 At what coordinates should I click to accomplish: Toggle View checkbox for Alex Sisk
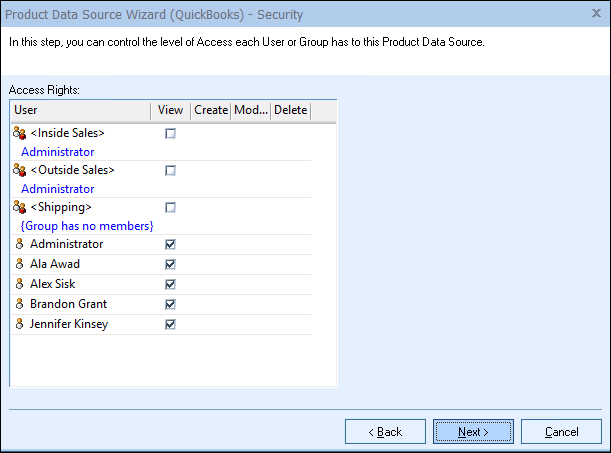click(x=170, y=284)
